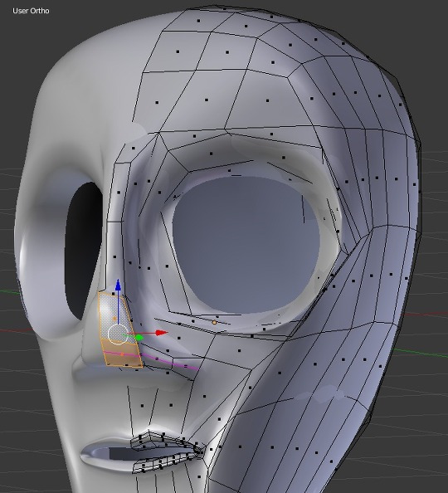Click the red X-axis manipulator arrow
This screenshot has width=448, height=493.
[x=162, y=333]
